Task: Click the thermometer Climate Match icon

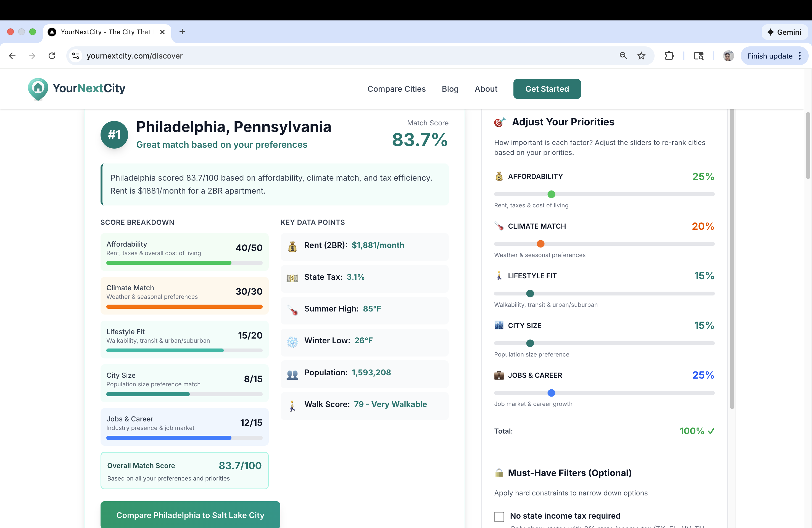Action: click(499, 226)
